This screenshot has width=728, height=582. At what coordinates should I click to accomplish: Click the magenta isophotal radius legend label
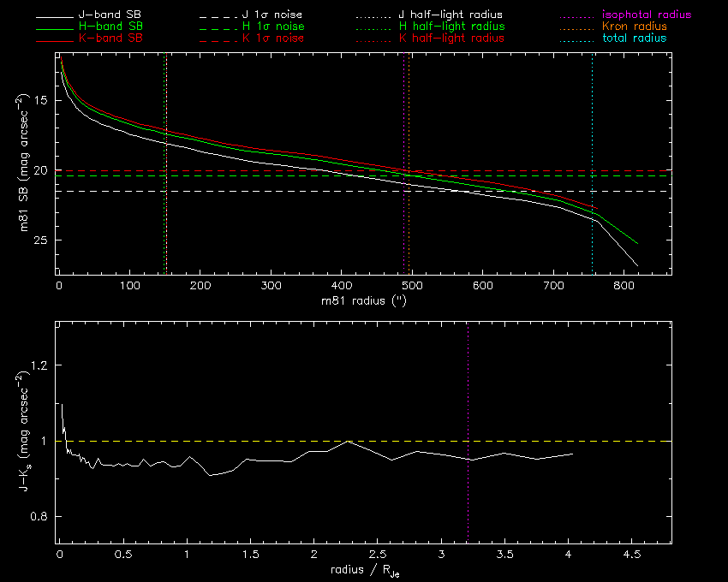pyautogui.click(x=645, y=15)
